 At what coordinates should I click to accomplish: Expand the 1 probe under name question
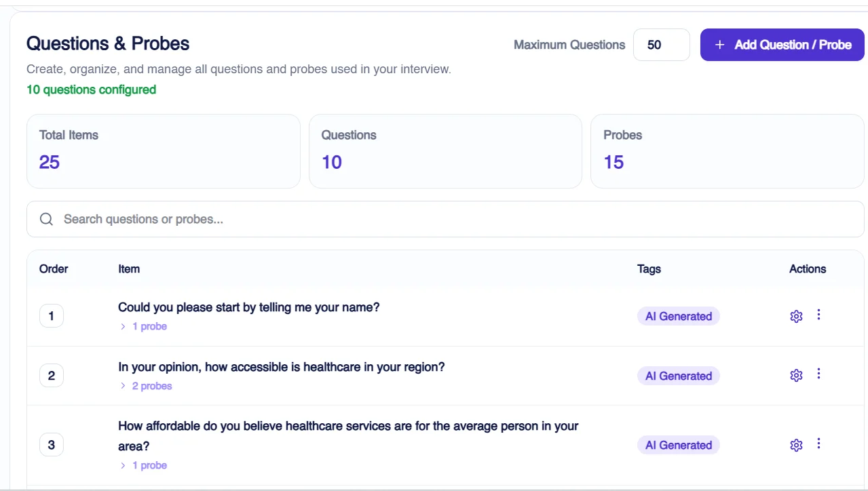pos(143,326)
